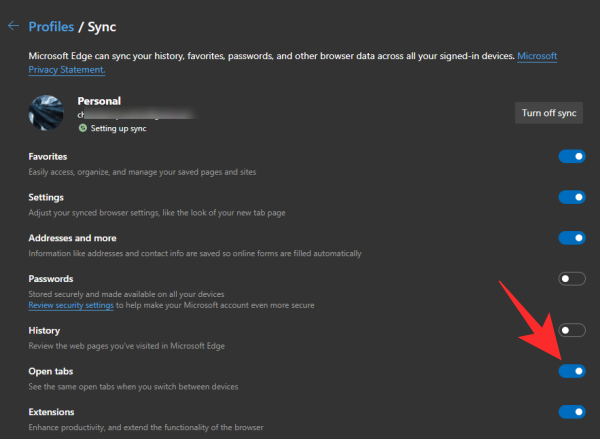
Task: Click 'Information like addresses and contact info' description
Action: coord(195,253)
